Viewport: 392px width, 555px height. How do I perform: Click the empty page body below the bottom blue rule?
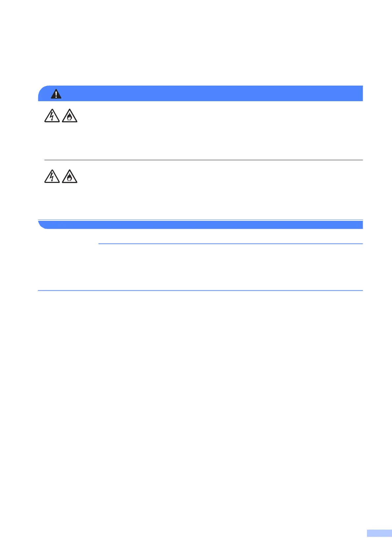tap(200, 412)
